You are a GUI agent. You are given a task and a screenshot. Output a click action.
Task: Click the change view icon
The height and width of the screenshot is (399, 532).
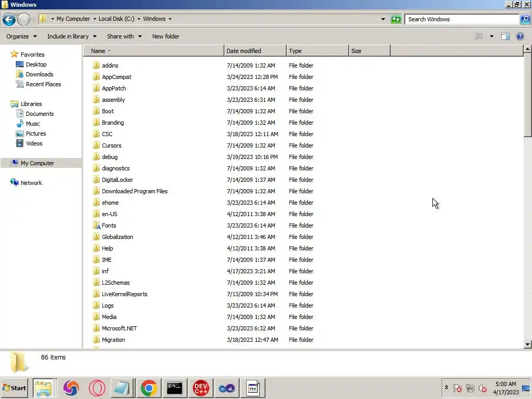click(478, 36)
